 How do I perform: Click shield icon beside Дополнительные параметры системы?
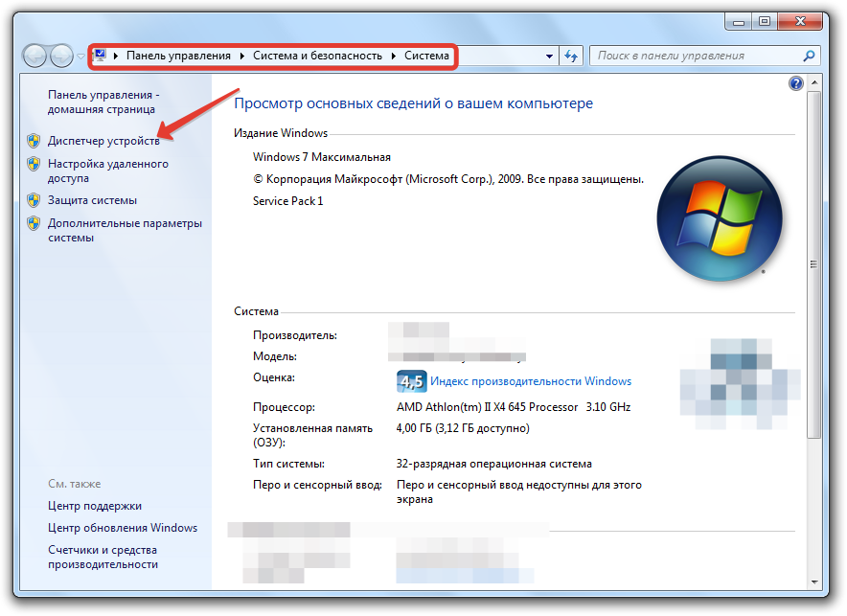pyautogui.click(x=34, y=223)
